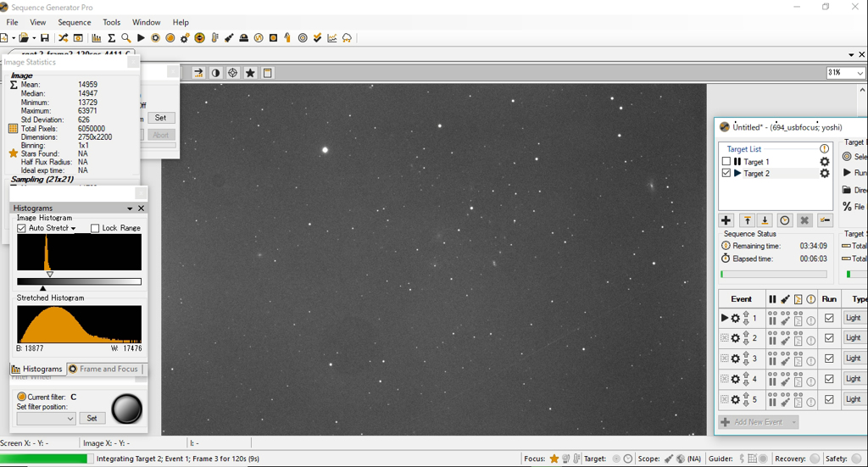Enable the Lock Range checkbox
This screenshot has width=868, height=467.
(95, 228)
